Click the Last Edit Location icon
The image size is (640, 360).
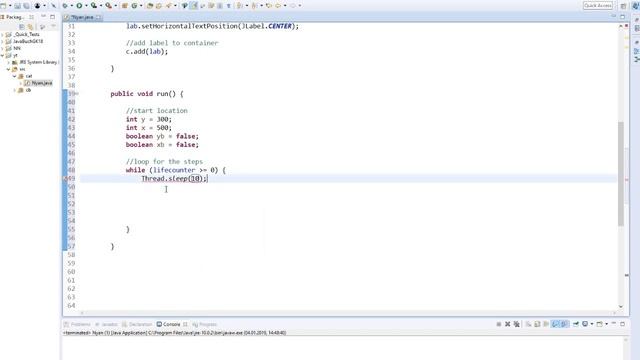(269, 6)
